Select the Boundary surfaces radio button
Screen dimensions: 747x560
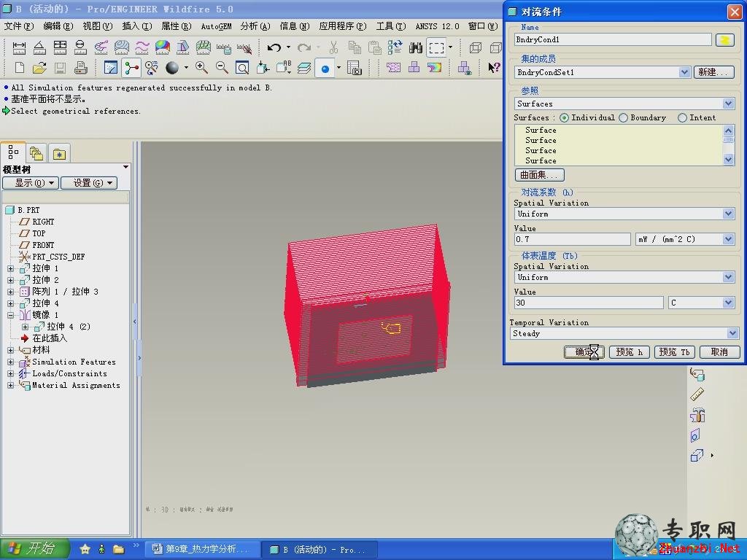click(623, 117)
